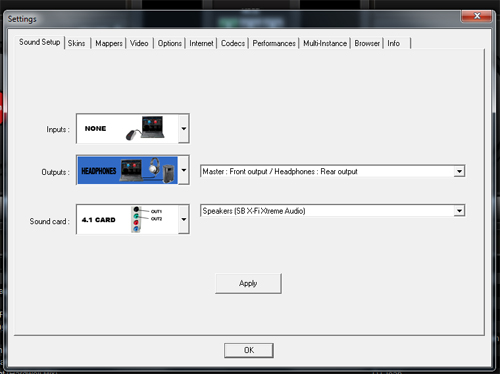Open the Speakers SB X-Fi device dropdown

pyautogui.click(x=333, y=211)
